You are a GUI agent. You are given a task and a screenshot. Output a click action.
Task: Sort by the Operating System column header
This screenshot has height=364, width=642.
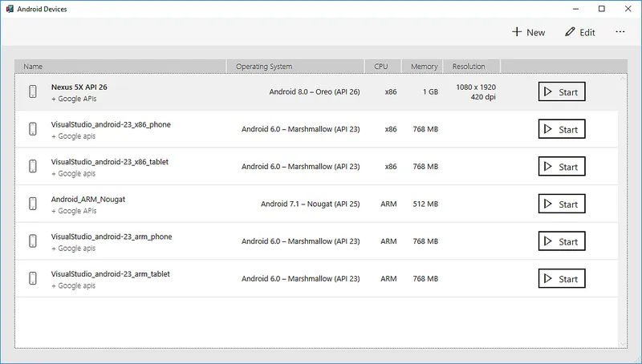[x=295, y=67]
